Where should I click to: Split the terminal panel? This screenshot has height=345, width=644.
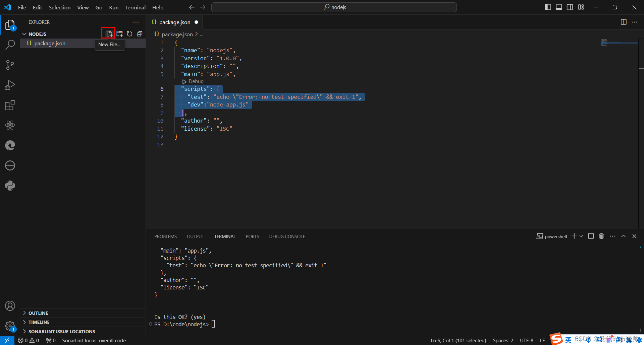pyautogui.click(x=591, y=236)
